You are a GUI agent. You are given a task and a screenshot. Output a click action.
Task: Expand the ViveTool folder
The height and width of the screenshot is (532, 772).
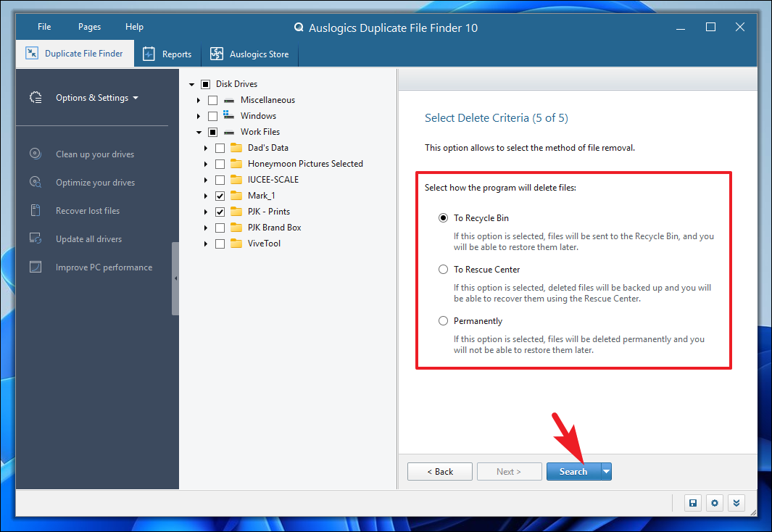coord(206,244)
